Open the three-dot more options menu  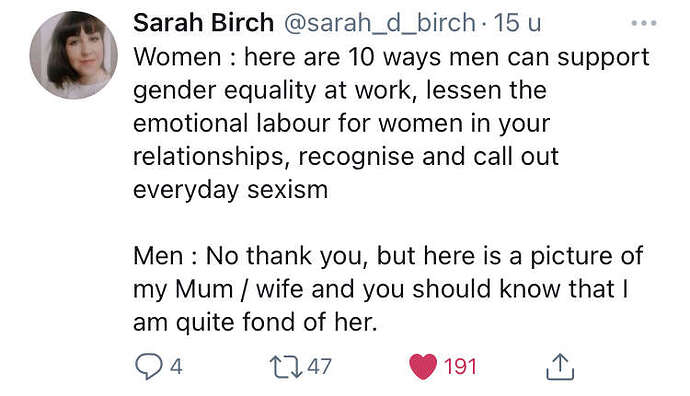click(x=644, y=23)
